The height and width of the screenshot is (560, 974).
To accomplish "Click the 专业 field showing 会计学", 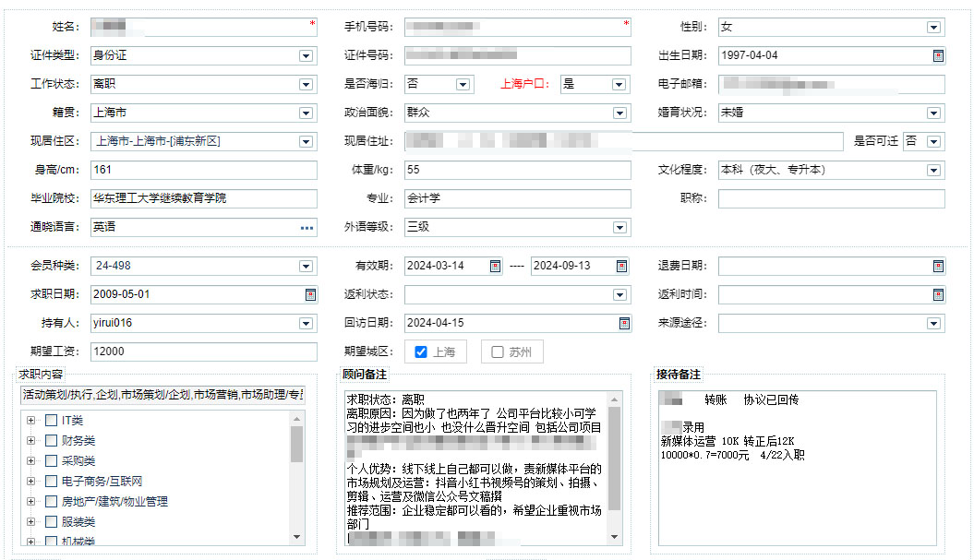I will coord(517,198).
